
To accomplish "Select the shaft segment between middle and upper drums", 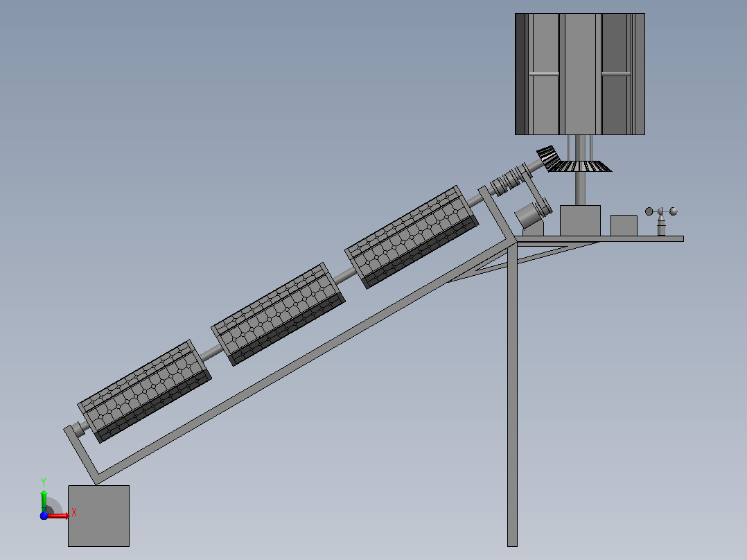I will pyautogui.click(x=345, y=275).
